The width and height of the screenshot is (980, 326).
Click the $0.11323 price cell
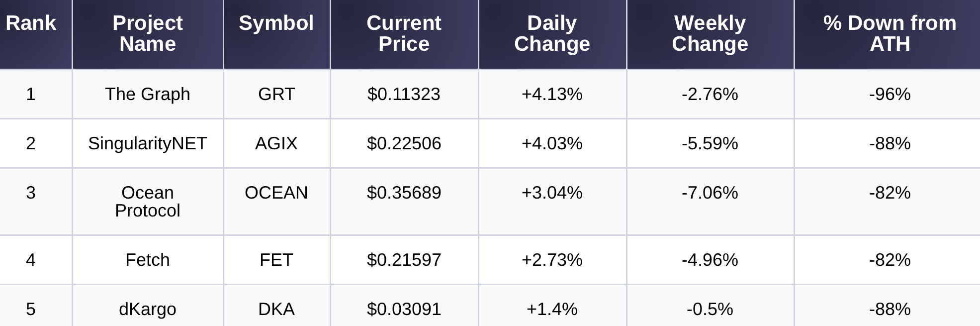(404, 94)
